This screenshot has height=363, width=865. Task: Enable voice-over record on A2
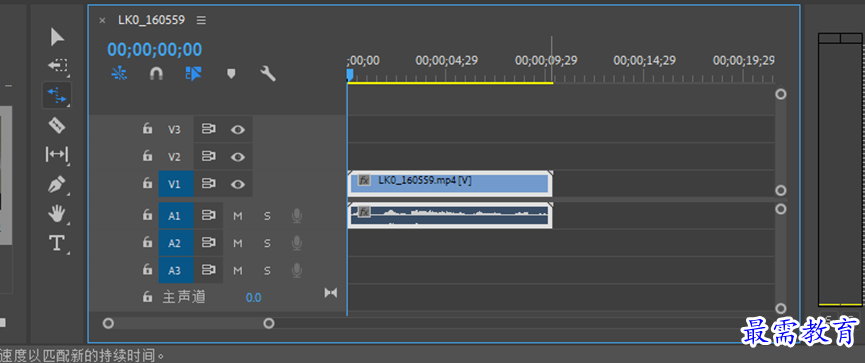(297, 243)
